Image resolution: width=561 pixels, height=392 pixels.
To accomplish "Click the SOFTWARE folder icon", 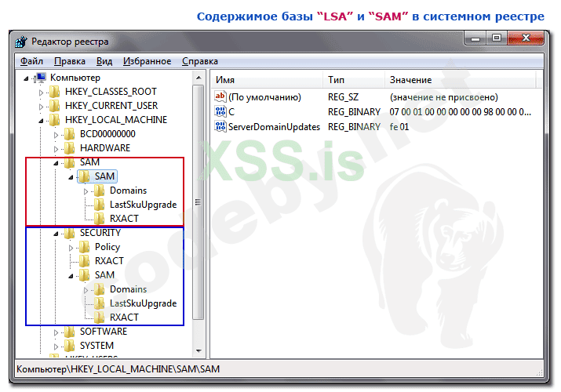I will pos(70,332).
